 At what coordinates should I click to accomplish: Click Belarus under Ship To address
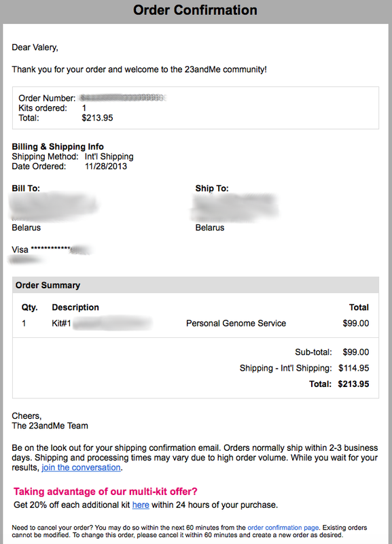click(x=210, y=228)
